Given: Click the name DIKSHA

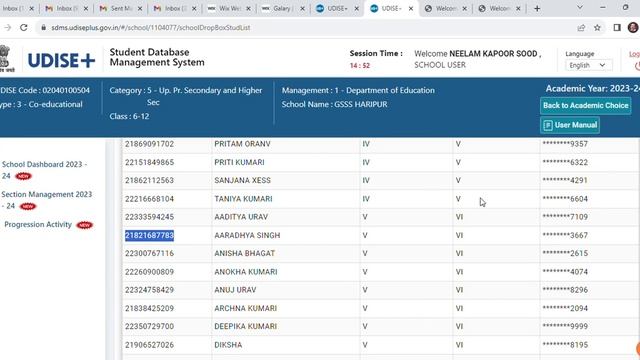Looking at the screenshot, I should click(x=228, y=345).
